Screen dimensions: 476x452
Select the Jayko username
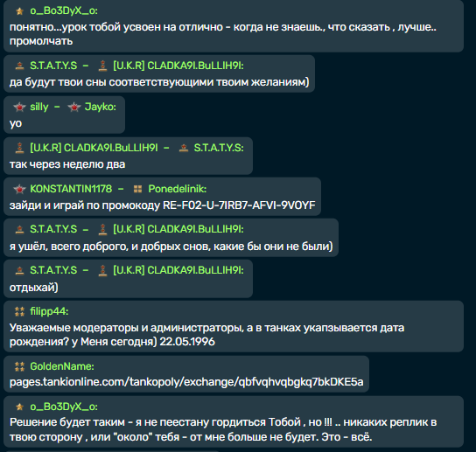pyautogui.click(x=101, y=107)
